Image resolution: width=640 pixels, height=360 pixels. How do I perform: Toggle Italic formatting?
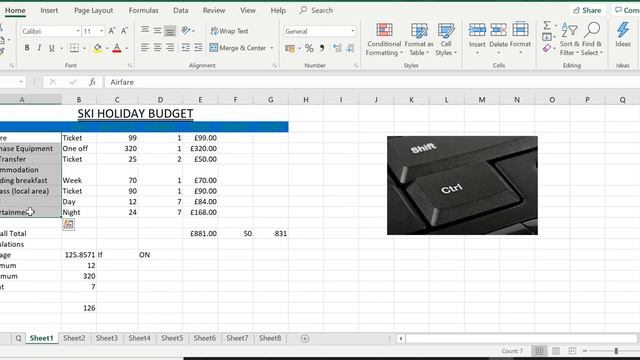coord(39,48)
